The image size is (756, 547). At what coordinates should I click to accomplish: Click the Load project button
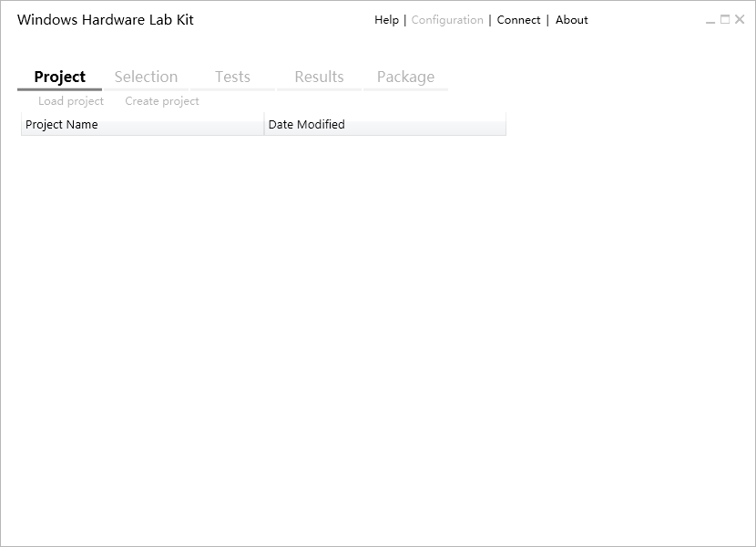[71, 101]
